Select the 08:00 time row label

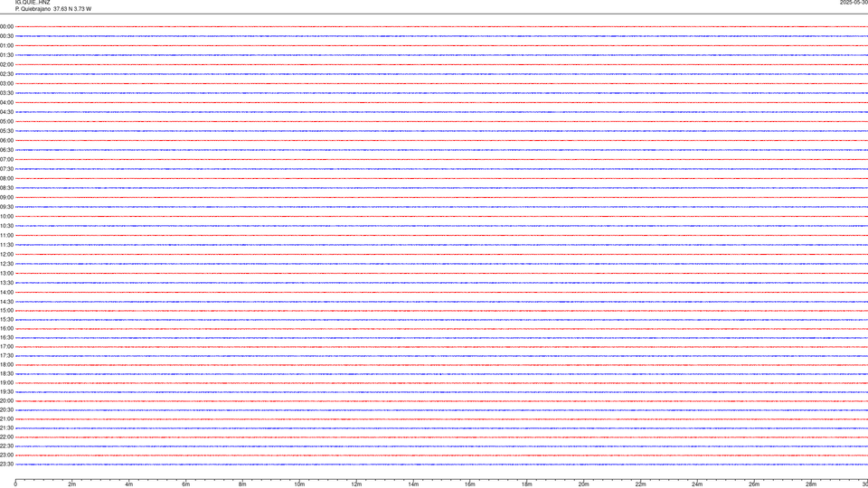[6, 178]
